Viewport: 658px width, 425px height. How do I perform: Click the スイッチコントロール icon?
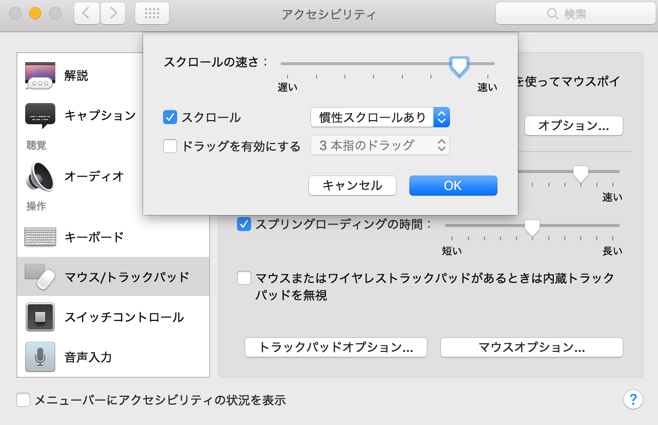point(40,317)
